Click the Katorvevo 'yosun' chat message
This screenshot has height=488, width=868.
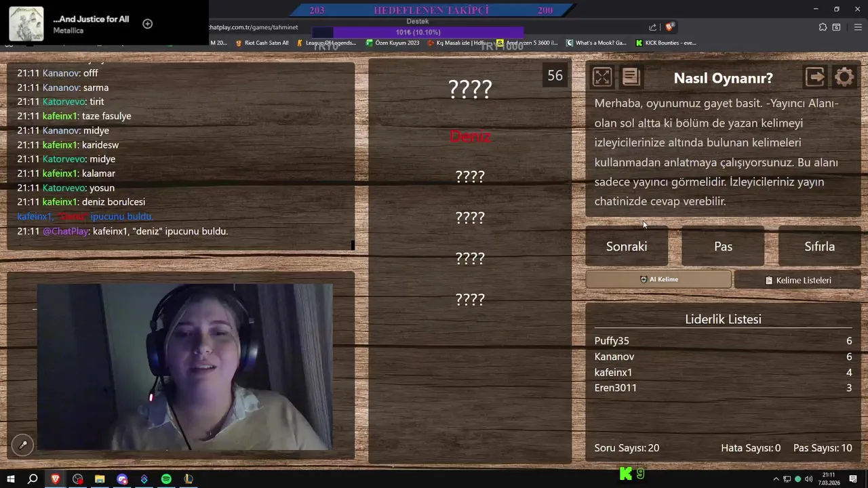coord(66,188)
